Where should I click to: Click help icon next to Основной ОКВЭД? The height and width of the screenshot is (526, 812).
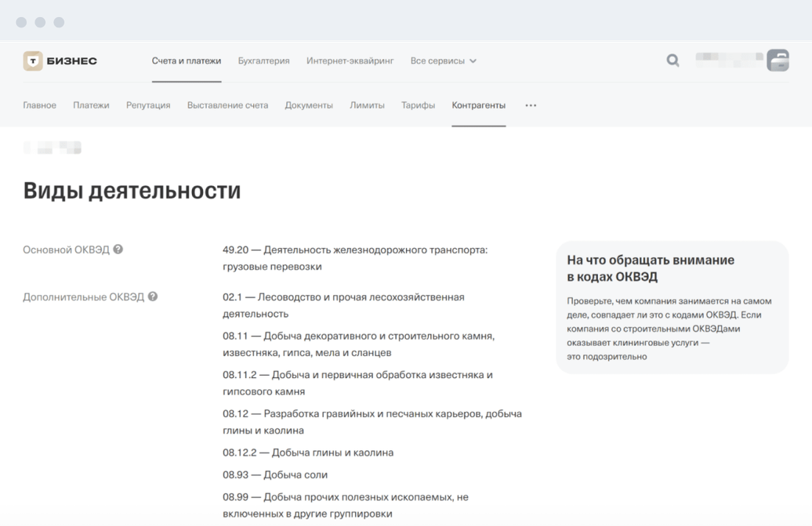118,249
